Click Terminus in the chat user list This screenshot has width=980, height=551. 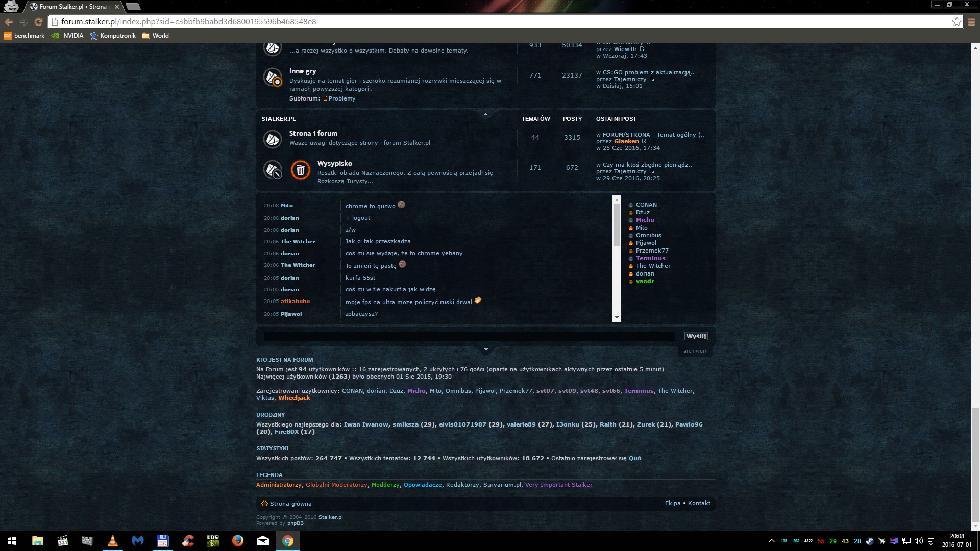coord(650,258)
